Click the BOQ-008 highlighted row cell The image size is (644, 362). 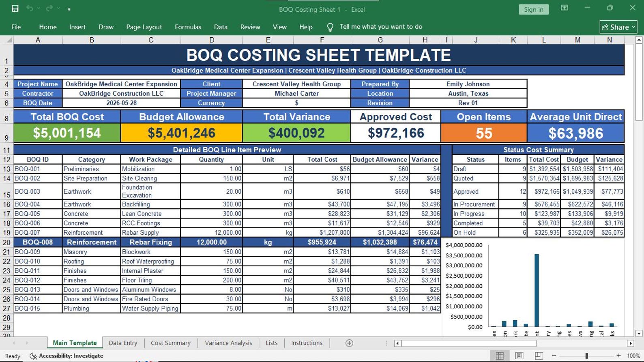[x=38, y=242]
